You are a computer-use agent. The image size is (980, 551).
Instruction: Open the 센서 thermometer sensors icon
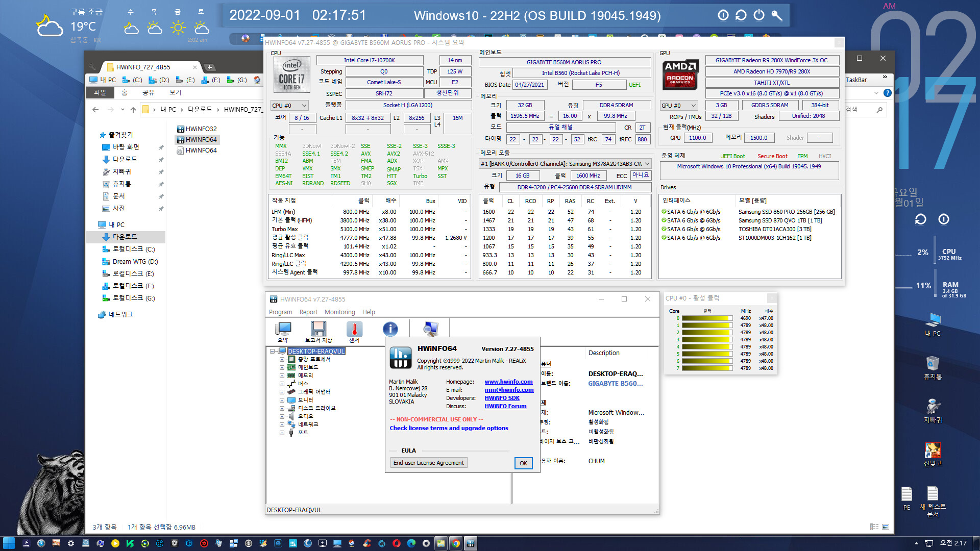point(354,332)
